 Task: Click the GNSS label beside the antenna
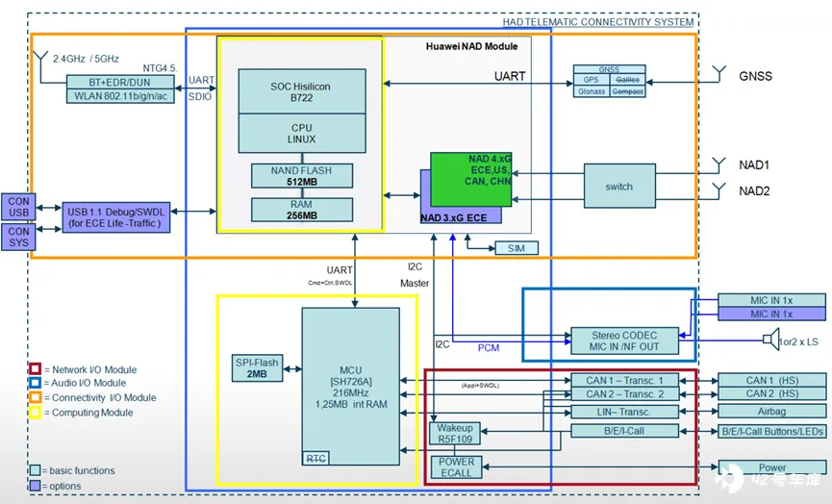point(756,76)
